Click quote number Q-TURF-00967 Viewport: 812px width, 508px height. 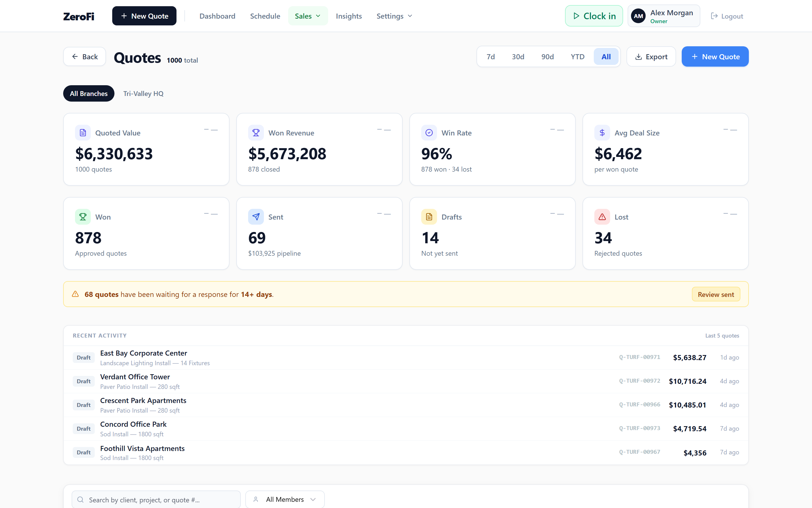coord(639,452)
